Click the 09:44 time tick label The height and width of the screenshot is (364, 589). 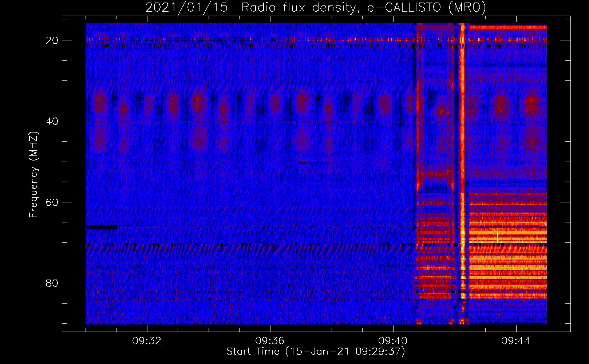[x=516, y=341]
